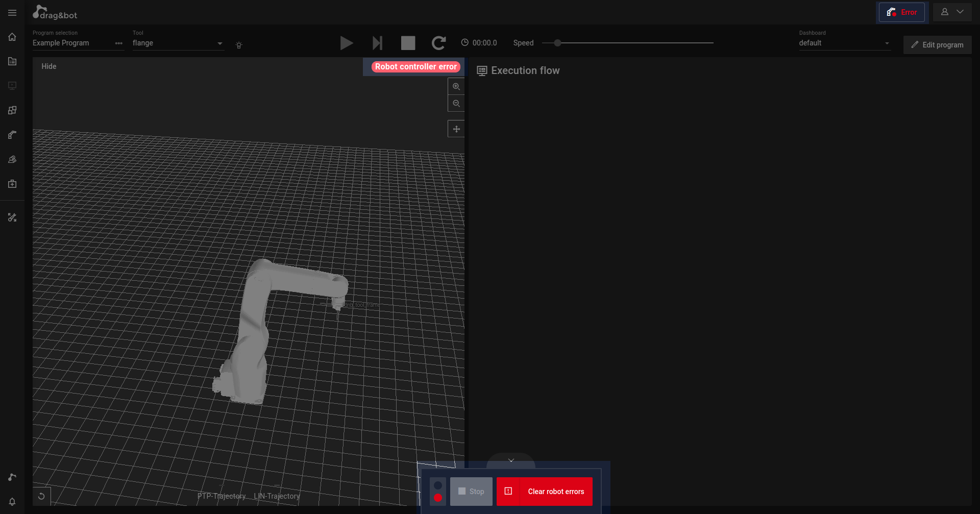
Task: Click the red error alert icon
Action: pyautogui.click(x=508, y=492)
